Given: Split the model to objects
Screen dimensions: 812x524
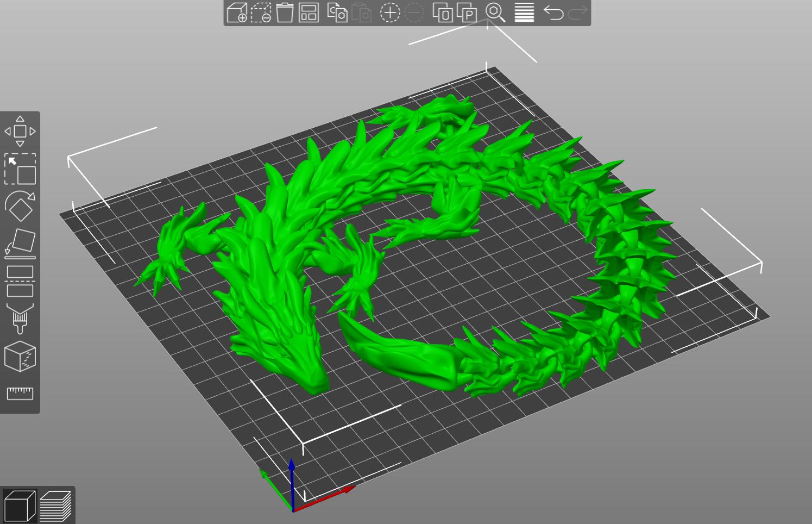Looking at the screenshot, I should [x=443, y=15].
